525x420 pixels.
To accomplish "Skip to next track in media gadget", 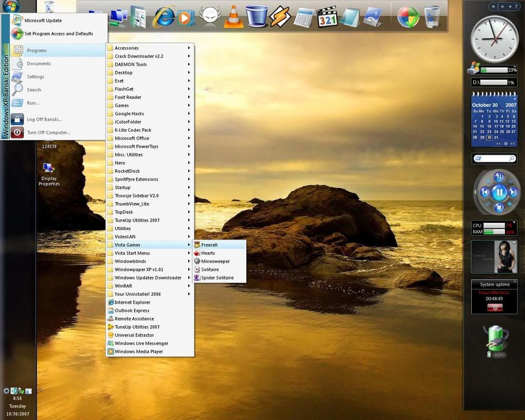I will point(513,192).
